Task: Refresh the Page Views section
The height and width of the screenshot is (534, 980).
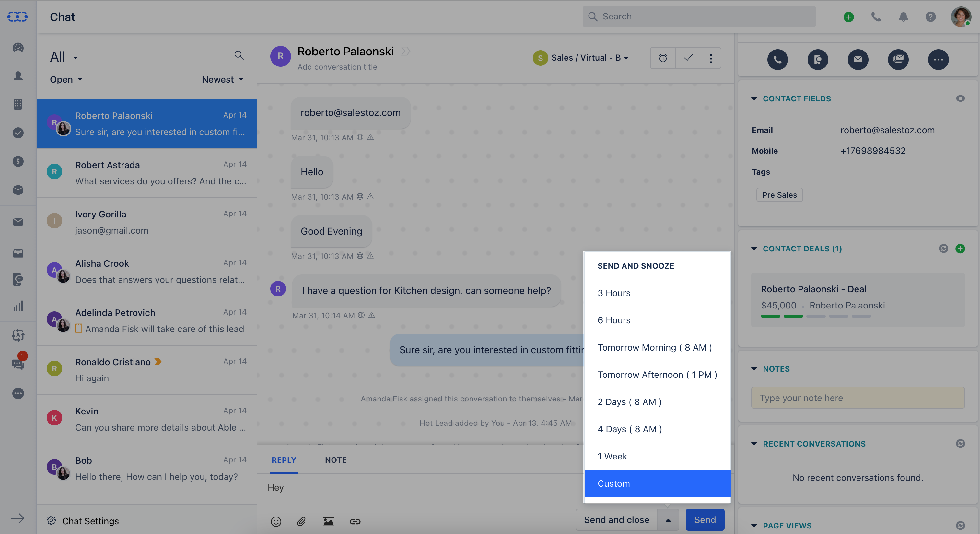Action: (x=960, y=525)
